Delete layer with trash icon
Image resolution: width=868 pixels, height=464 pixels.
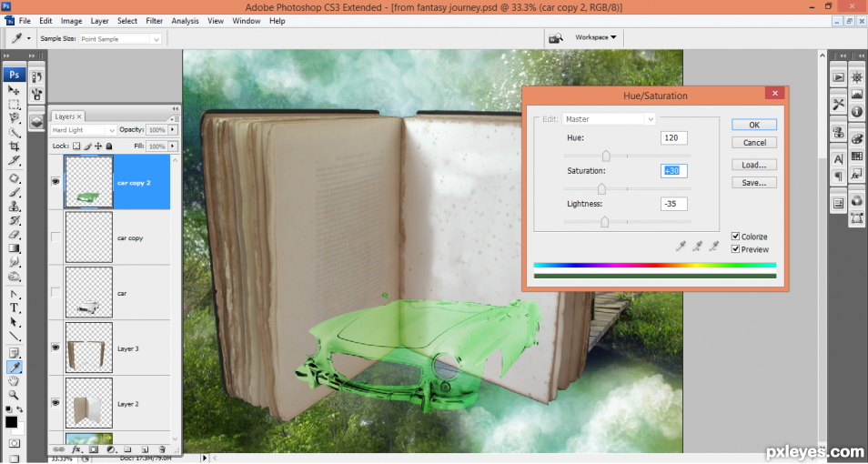162,449
